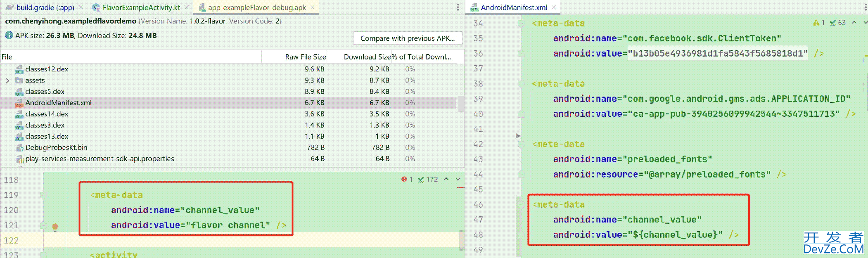Select the classes12.dex file icon
868x258 pixels.
(19, 69)
